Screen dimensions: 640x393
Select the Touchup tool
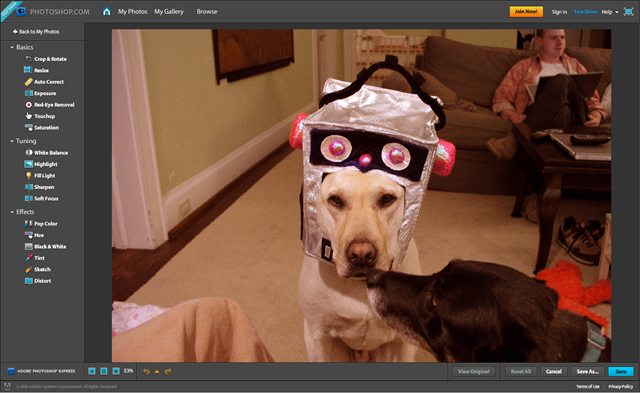pyautogui.click(x=40, y=116)
